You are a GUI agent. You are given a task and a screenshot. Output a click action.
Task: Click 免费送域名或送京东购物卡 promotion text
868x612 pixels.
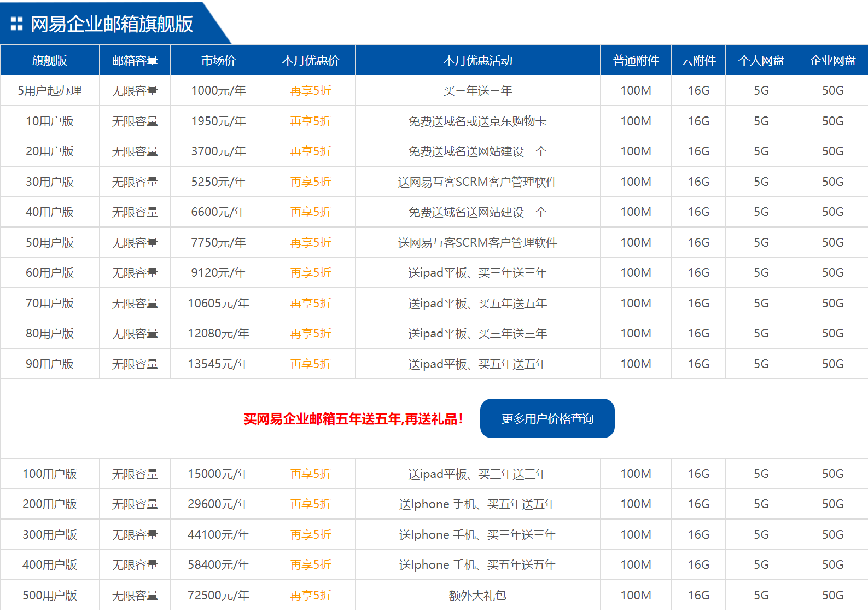click(477, 121)
